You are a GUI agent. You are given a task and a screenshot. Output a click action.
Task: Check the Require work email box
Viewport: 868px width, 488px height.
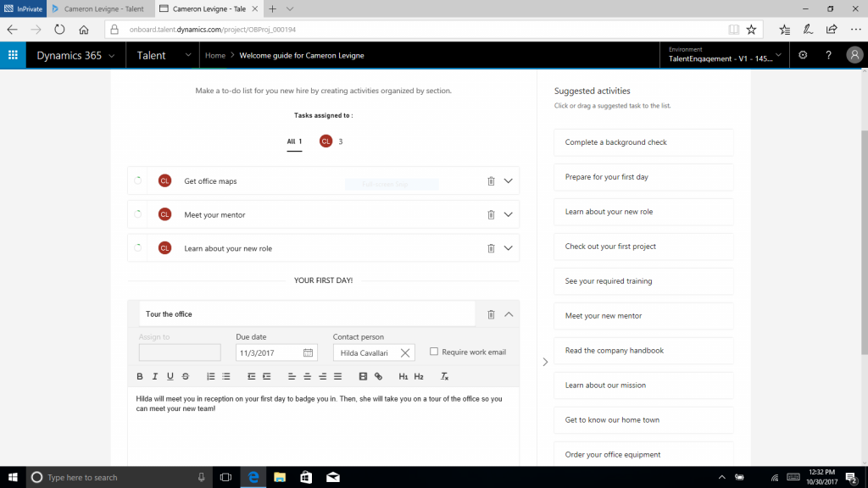[434, 352]
